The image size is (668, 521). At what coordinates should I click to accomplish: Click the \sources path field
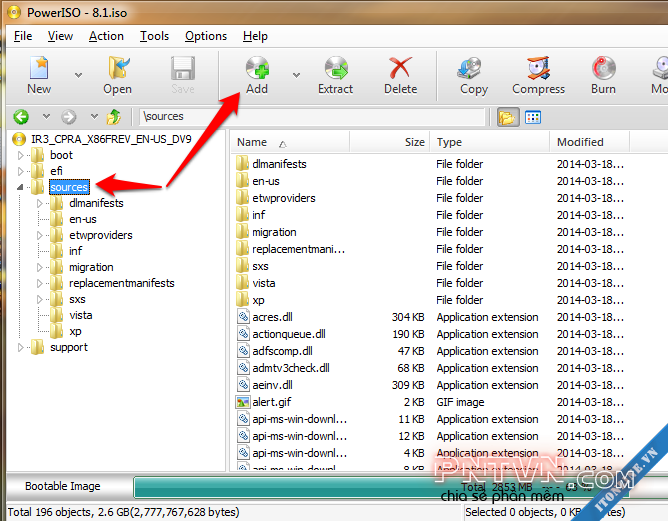point(312,117)
